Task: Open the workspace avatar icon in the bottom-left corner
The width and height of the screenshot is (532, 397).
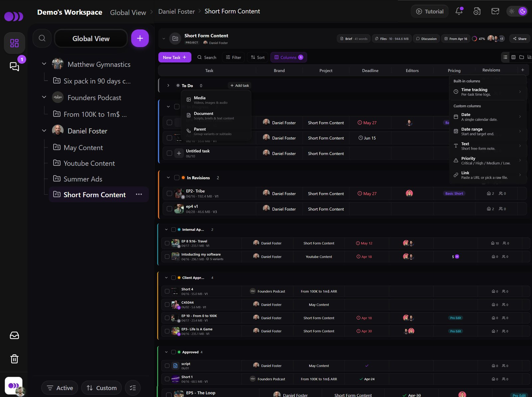Action: point(14,386)
